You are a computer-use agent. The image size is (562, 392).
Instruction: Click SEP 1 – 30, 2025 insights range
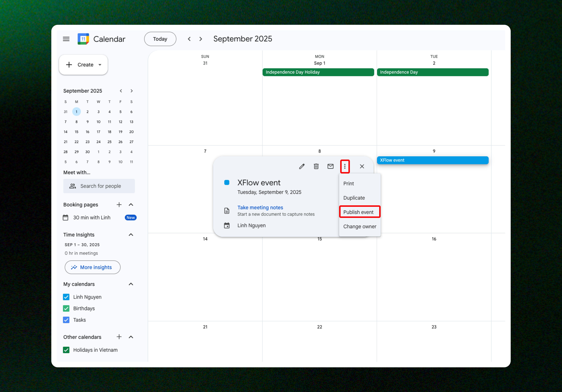point(82,245)
